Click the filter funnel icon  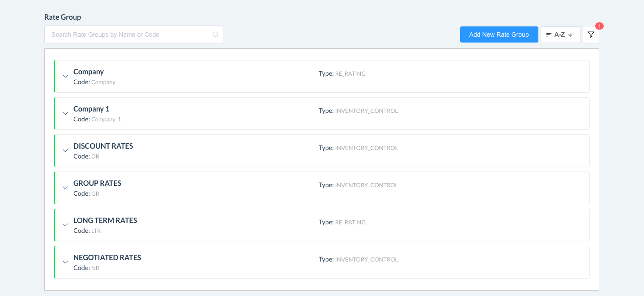pyautogui.click(x=591, y=34)
